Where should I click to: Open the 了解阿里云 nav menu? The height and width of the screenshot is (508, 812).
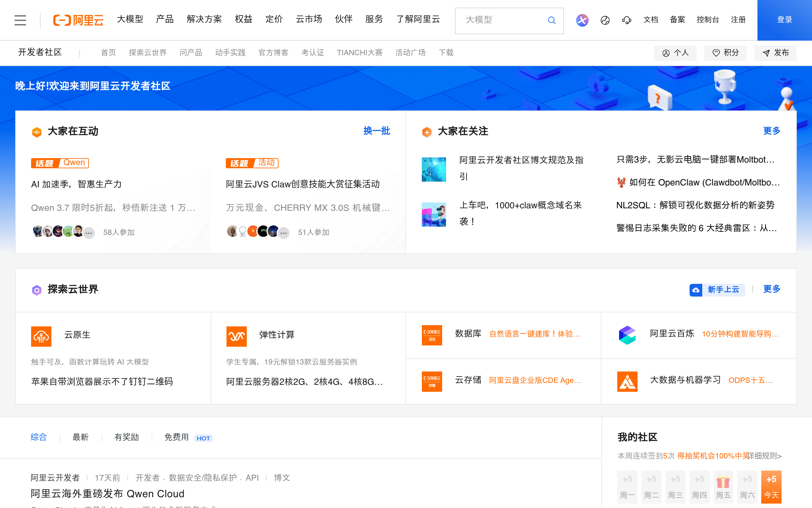click(418, 19)
